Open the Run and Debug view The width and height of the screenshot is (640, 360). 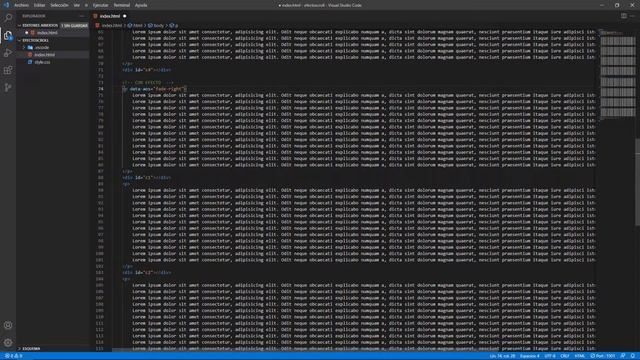pyautogui.click(x=8, y=53)
